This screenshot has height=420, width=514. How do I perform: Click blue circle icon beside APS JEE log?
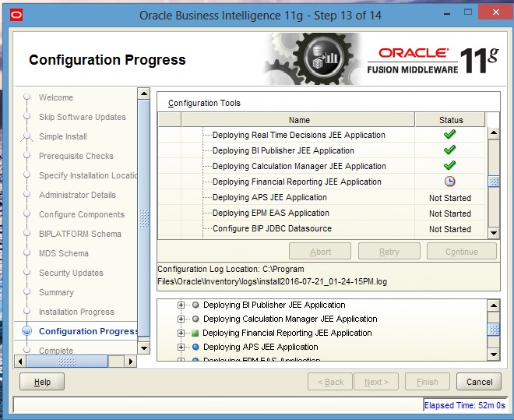tap(195, 347)
